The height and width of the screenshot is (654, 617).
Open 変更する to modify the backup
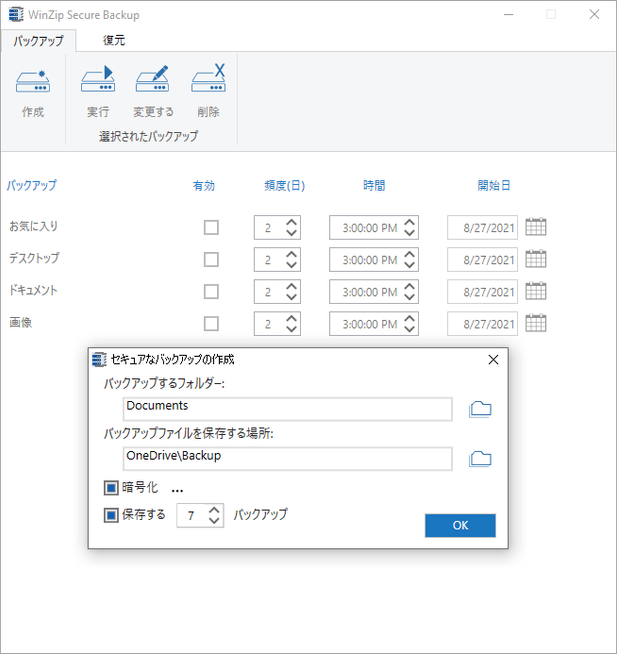pos(153,79)
